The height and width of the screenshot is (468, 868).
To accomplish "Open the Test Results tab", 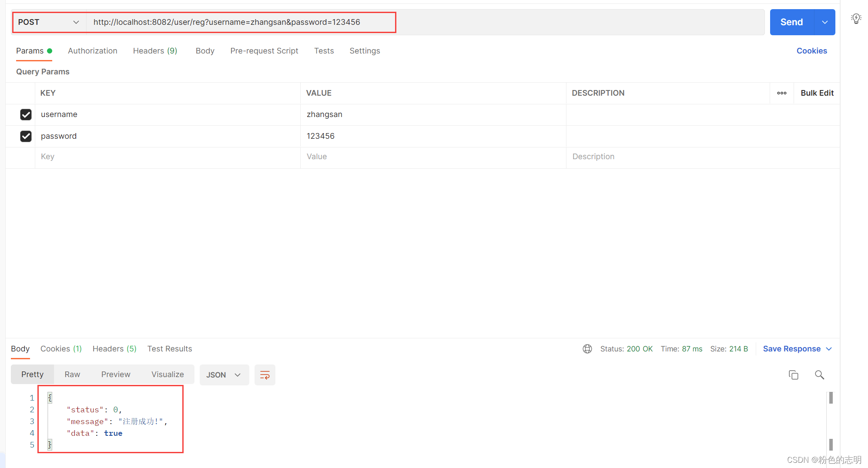I will (170, 349).
